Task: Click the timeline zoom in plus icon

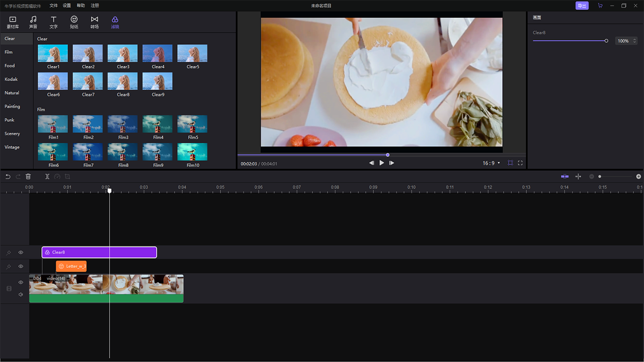Action: 638,176
